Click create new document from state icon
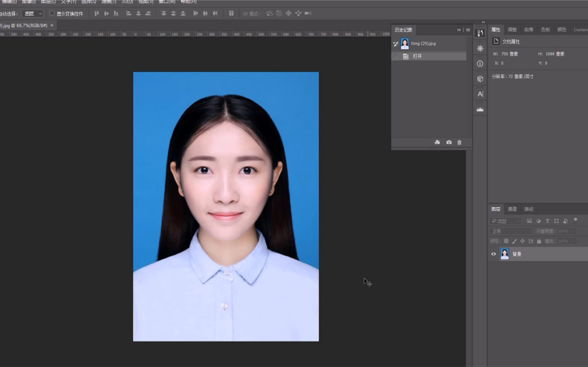 pyautogui.click(x=437, y=143)
